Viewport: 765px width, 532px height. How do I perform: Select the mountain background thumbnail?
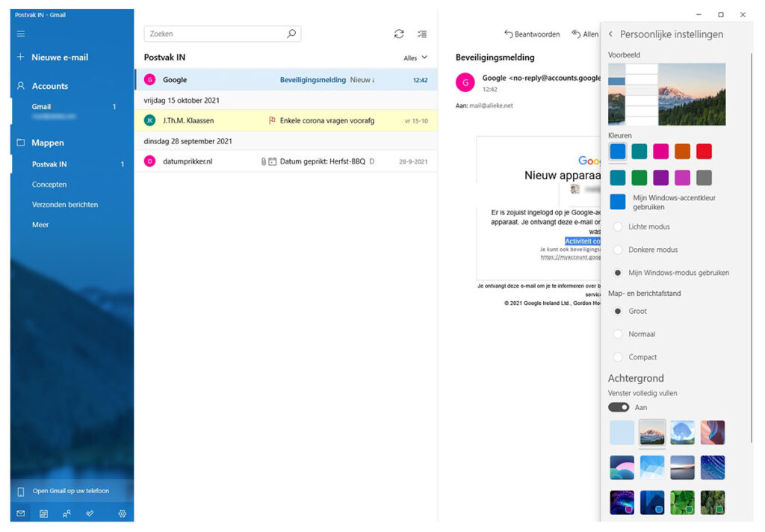(x=652, y=432)
